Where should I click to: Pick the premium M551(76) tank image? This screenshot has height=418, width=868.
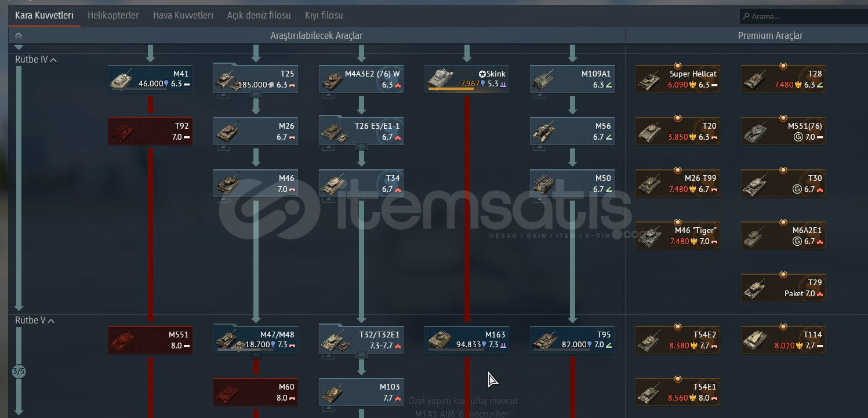tap(756, 132)
